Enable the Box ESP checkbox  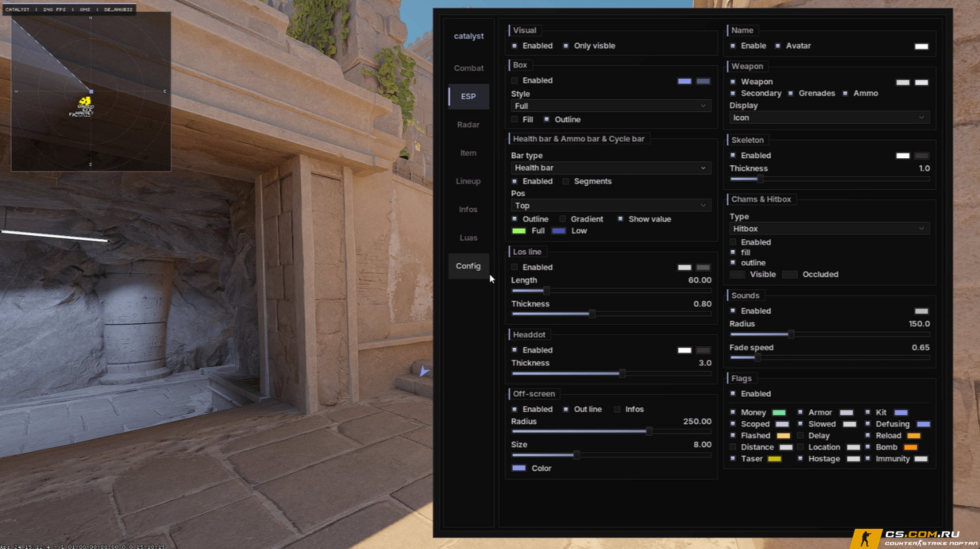pyautogui.click(x=515, y=80)
